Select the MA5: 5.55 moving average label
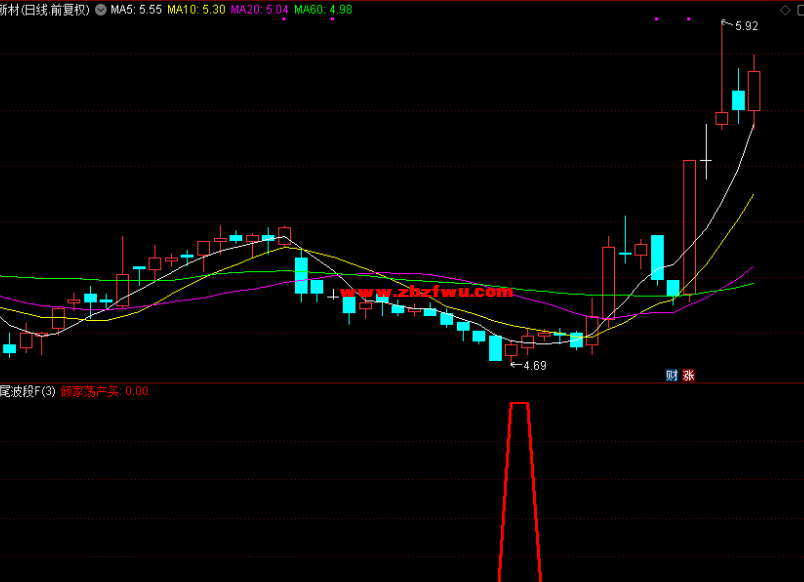Screen dimensions: 804x582 click(x=136, y=9)
